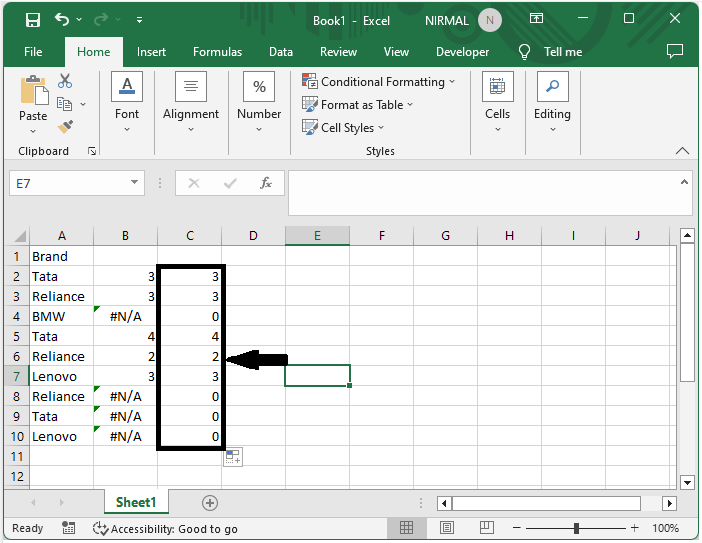Open the Undo history dropdown arrow
This screenshot has height=543, width=702.
pos(79,20)
